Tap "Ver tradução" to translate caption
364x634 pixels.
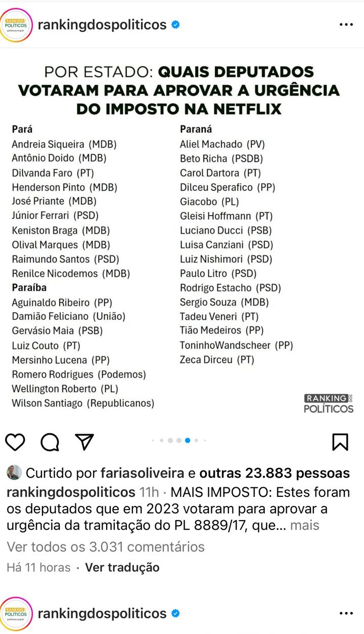(122, 567)
